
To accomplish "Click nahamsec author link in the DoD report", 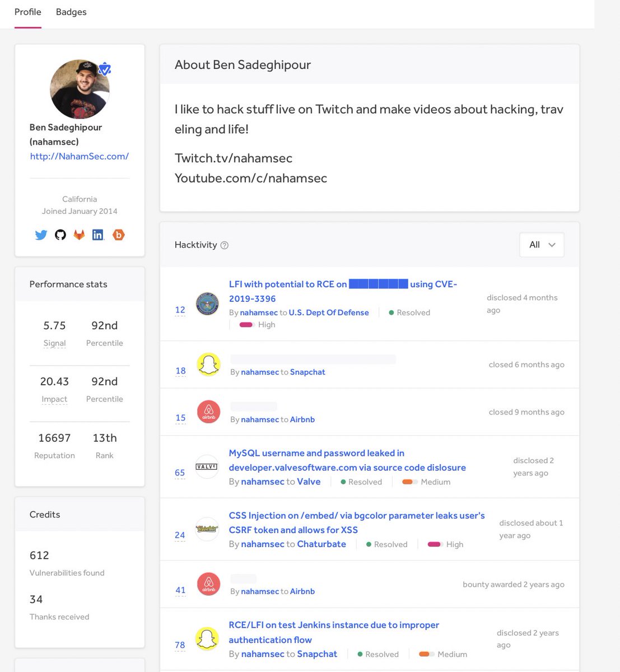I will coord(259,312).
